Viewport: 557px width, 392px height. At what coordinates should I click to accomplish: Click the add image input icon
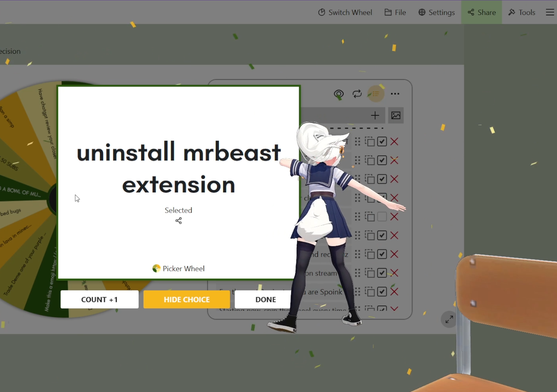[396, 115]
